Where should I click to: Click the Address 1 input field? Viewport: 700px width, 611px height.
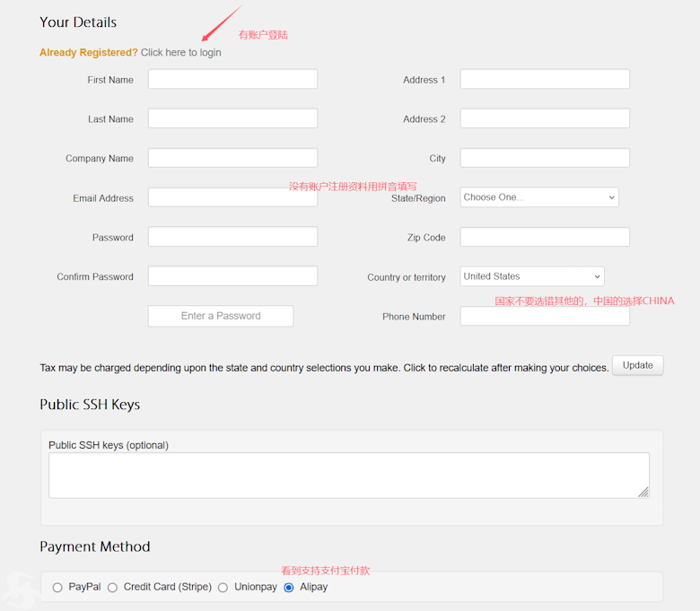[x=545, y=79]
